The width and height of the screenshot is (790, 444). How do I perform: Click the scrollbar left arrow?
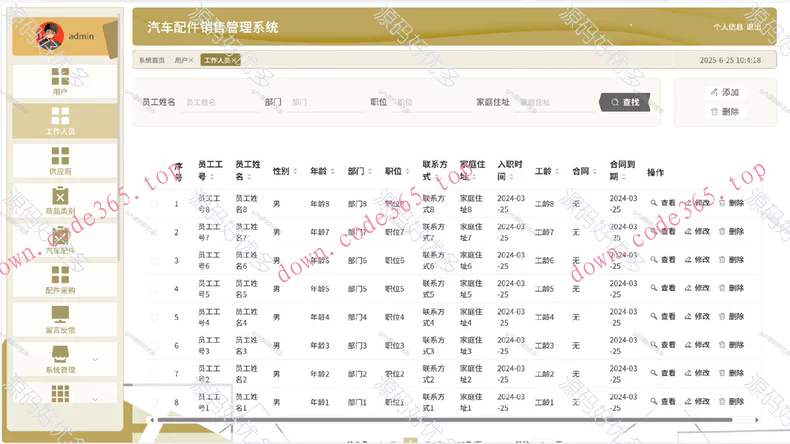click(x=152, y=419)
